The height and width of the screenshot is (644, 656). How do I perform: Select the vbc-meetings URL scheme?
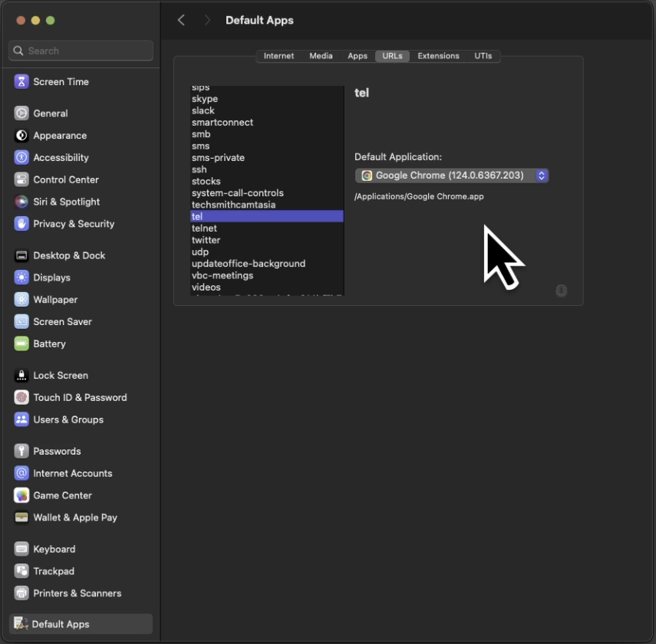(x=267, y=275)
